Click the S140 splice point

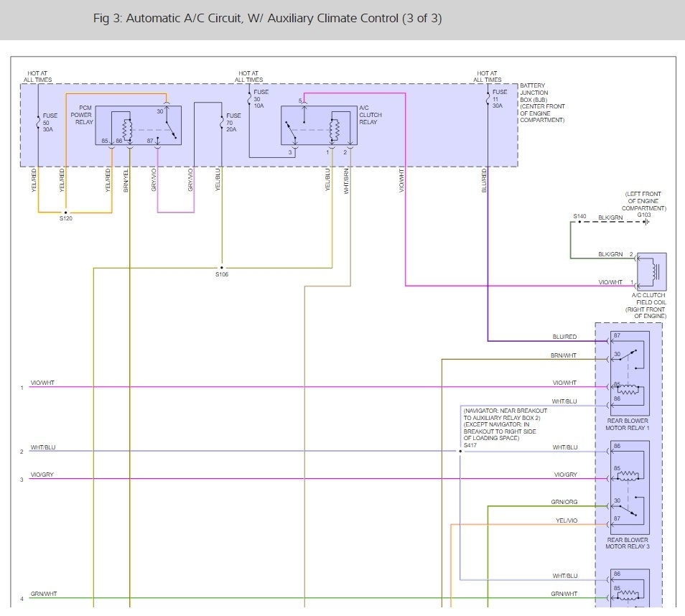[572, 221]
